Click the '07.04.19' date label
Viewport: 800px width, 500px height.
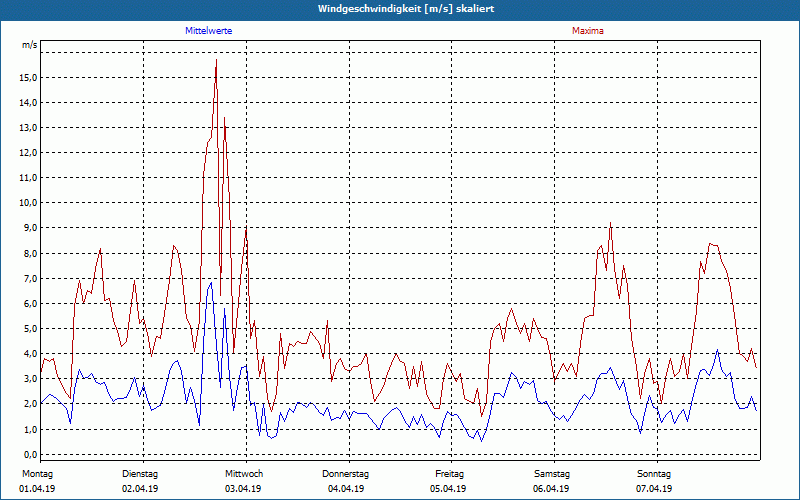pos(654,489)
